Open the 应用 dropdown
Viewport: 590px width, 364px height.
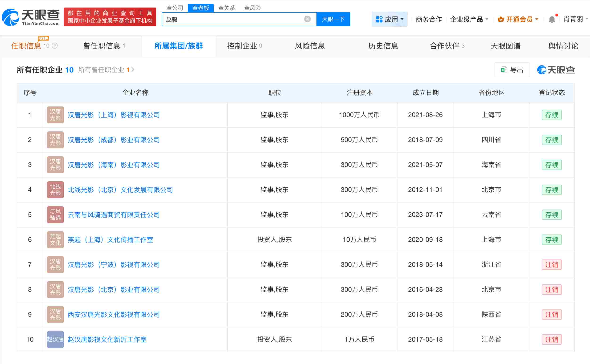[x=389, y=19]
